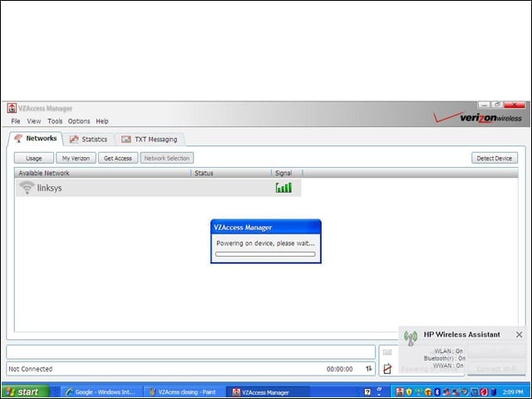The image size is (532, 399).
Task: Click the Available Network column header
Action: click(102, 173)
